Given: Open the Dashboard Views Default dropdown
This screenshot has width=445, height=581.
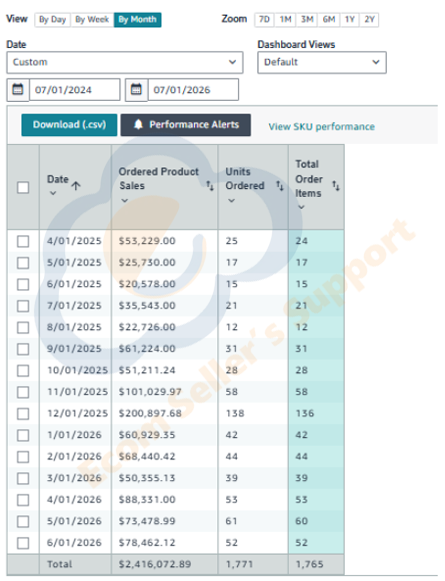Looking at the screenshot, I should pos(322,62).
